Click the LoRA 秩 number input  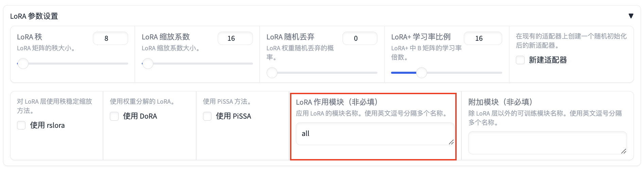pos(110,38)
